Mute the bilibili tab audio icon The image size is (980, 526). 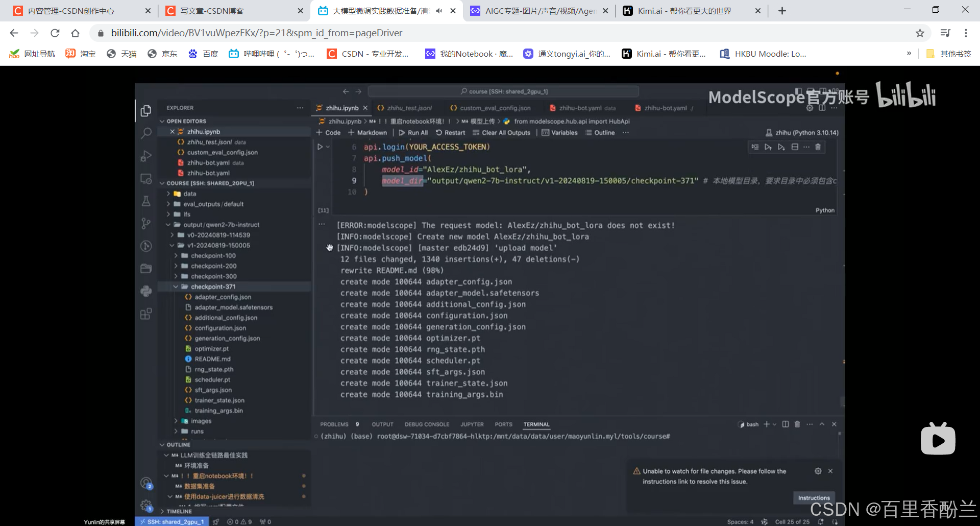(439, 11)
